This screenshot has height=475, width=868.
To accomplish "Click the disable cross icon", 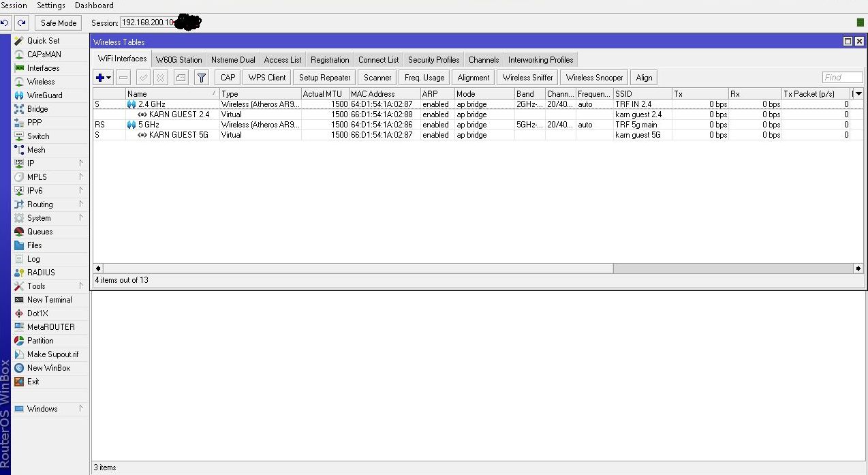I will [x=160, y=78].
